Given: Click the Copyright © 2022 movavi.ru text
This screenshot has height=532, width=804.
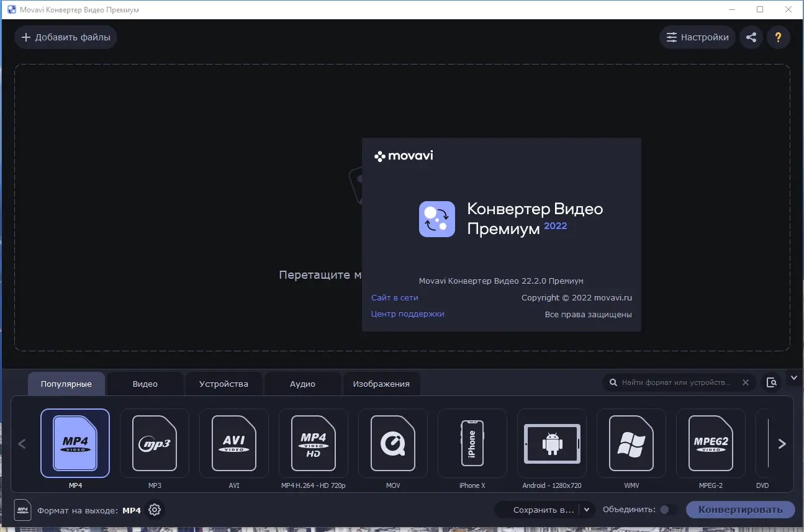Looking at the screenshot, I should 577,298.
